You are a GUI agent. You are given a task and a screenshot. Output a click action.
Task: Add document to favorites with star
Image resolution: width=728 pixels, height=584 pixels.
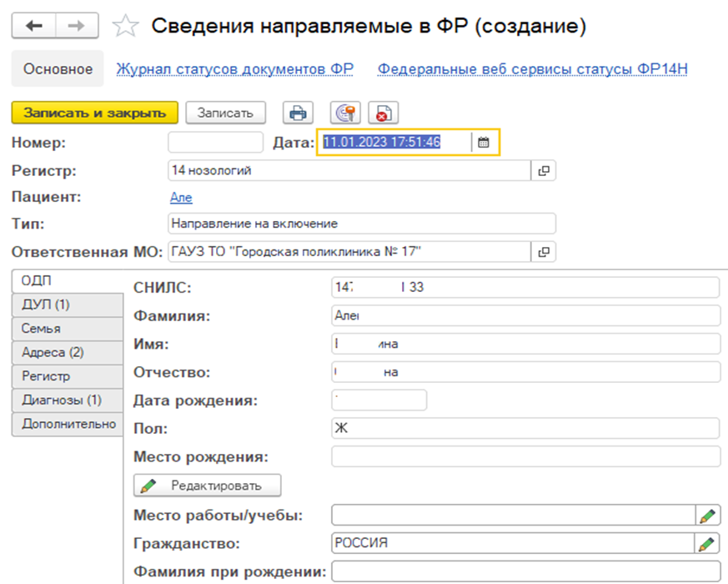click(x=125, y=27)
